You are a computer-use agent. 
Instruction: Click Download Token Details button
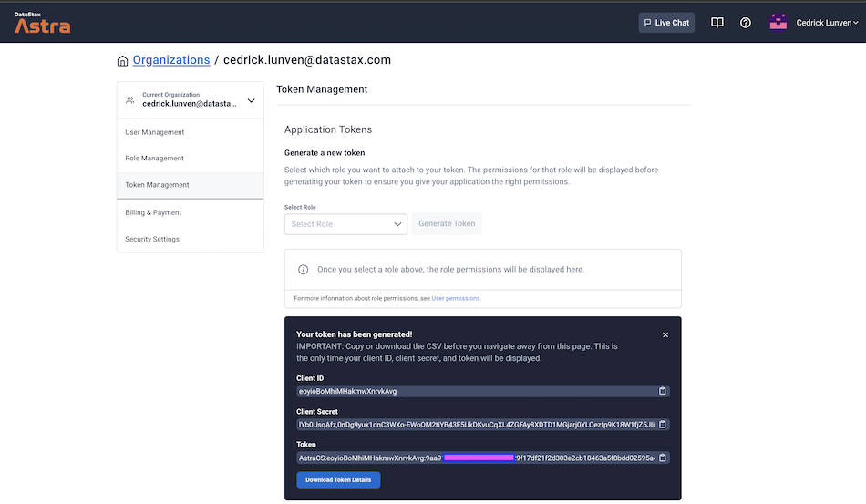pos(338,479)
